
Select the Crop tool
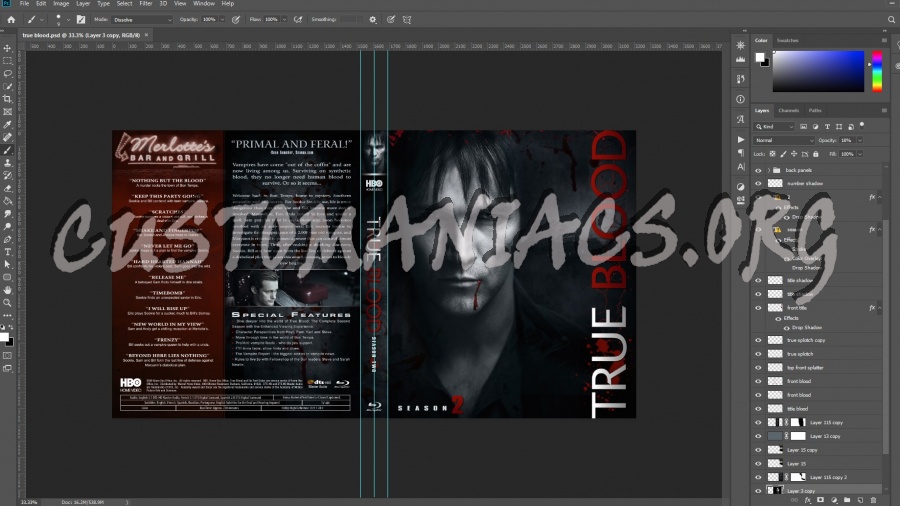(7, 99)
